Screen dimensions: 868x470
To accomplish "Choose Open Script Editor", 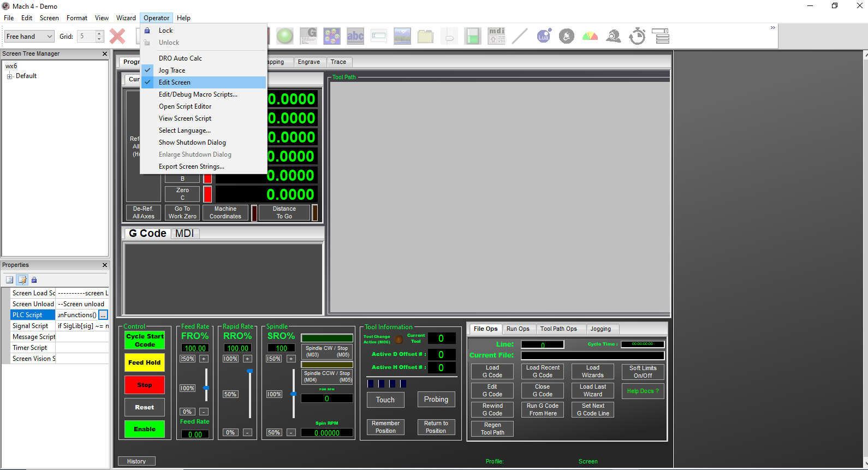I will pos(204,106).
